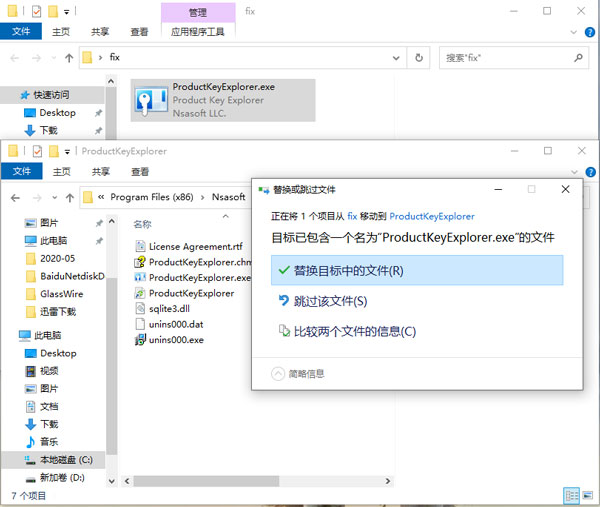This screenshot has width=600, height=507.
Task: Choose 替换目标中的文件(R) option
Action: (x=417, y=270)
